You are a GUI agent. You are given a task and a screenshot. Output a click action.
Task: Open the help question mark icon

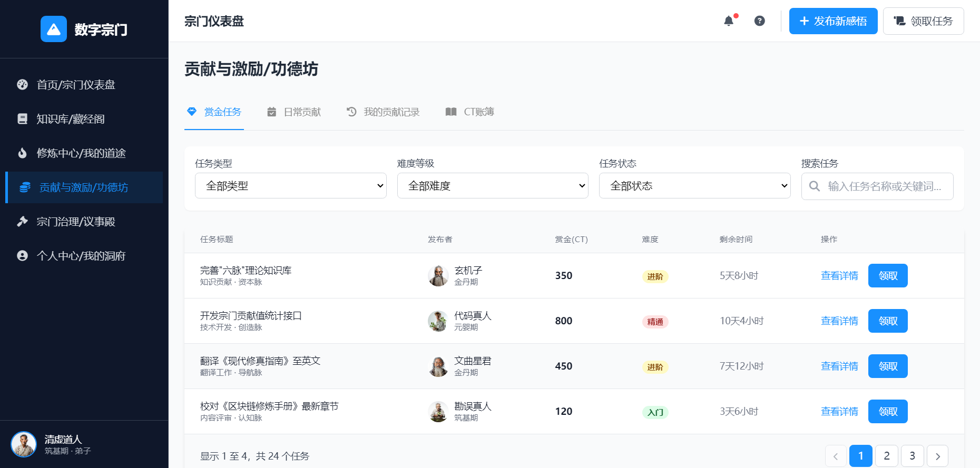pyautogui.click(x=759, y=21)
